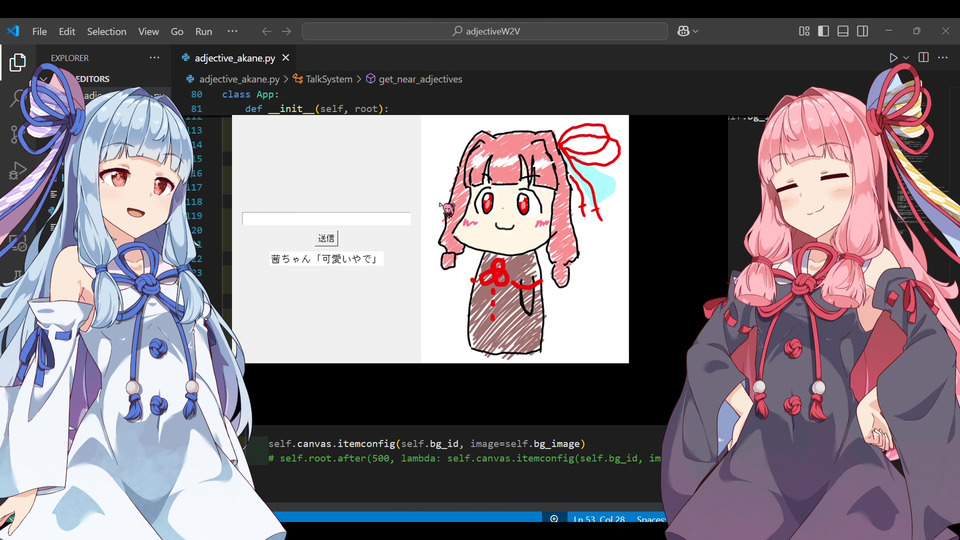This screenshot has width=960, height=540.
Task: Click line number 80 in the gutter
Action: pyautogui.click(x=196, y=94)
